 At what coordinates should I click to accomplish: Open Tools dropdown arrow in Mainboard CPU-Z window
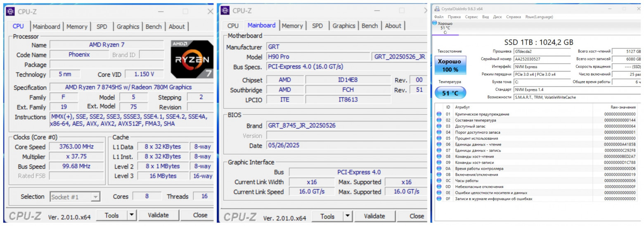(x=348, y=216)
